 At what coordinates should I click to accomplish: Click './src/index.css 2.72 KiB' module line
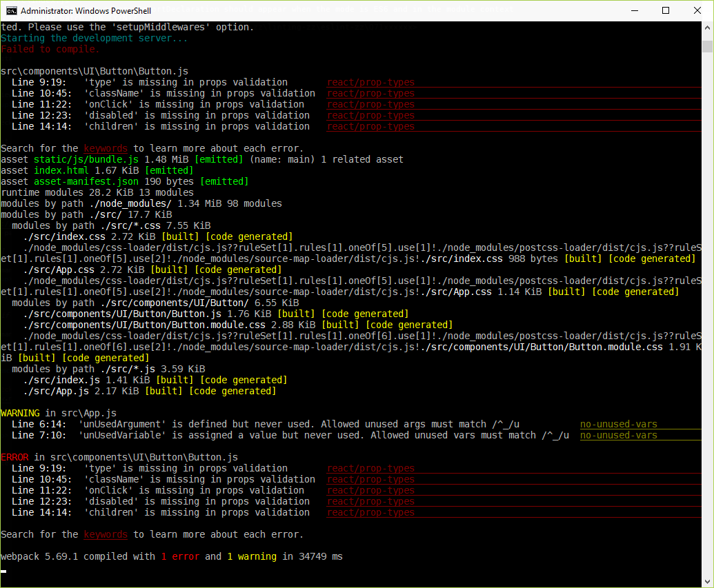tap(158, 236)
